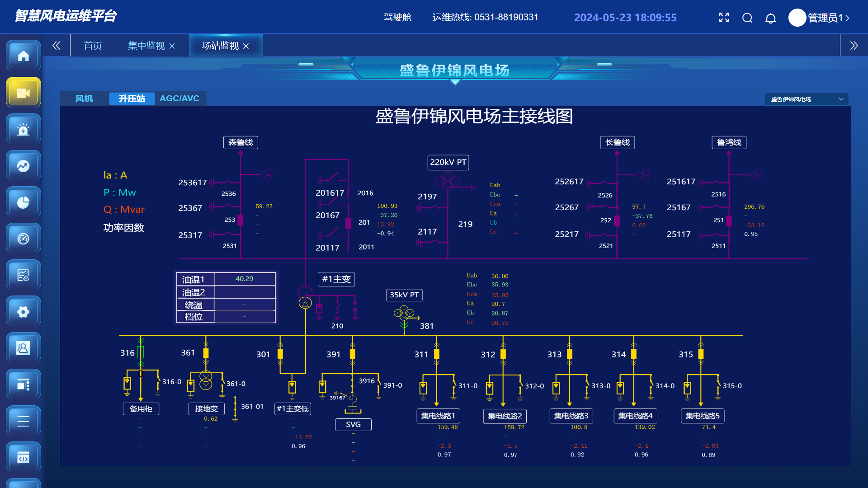Click the home icon in sidebar
The height and width of the screenshot is (488, 868).
point(23,56)
